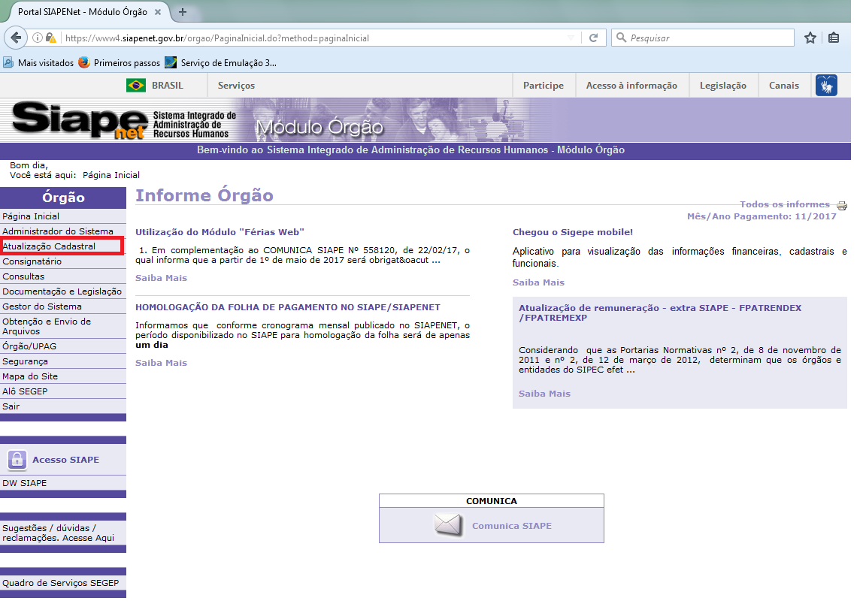866x616 pixels.
Task: Open Quadro de Serviços SEGEP link
Action: (x=63, y=583)
